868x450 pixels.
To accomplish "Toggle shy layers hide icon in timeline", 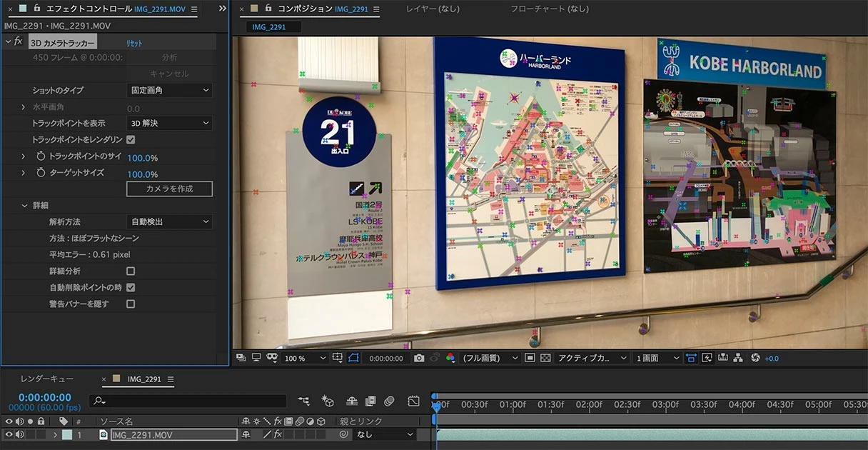I will pyautogui.click(x=352, y=401).
